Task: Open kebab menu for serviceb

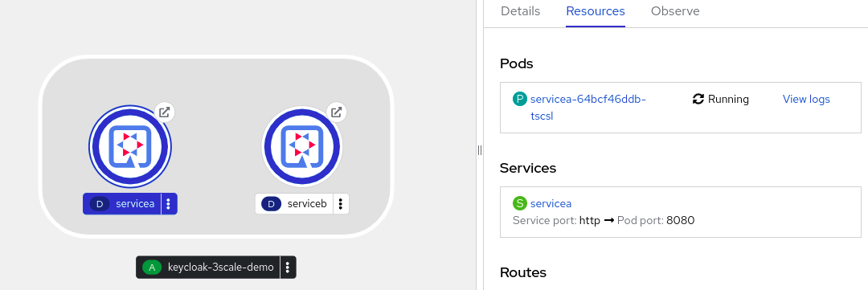Action: coord(341,204)
